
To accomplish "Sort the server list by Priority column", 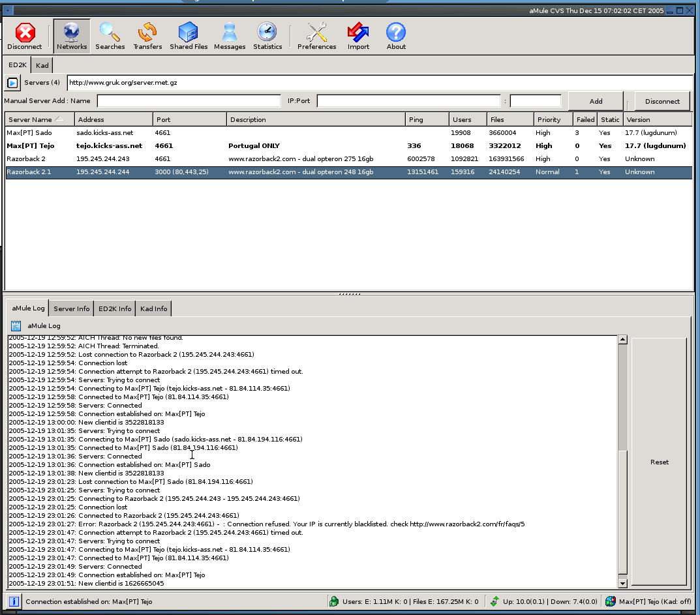I will pos(553,119).
